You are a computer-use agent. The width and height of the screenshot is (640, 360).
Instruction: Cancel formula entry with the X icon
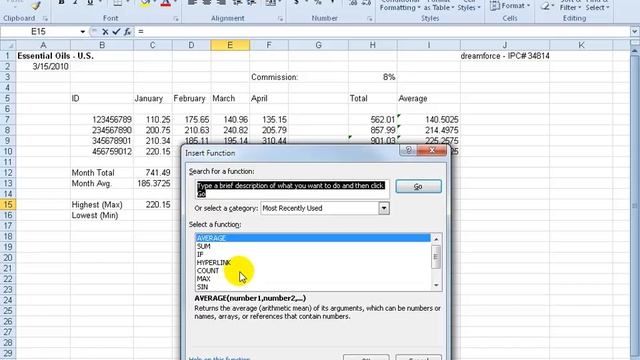click(105, 31)
